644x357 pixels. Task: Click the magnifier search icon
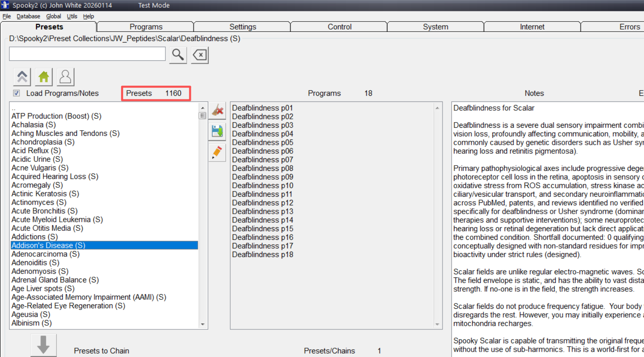tap(178, 55)
